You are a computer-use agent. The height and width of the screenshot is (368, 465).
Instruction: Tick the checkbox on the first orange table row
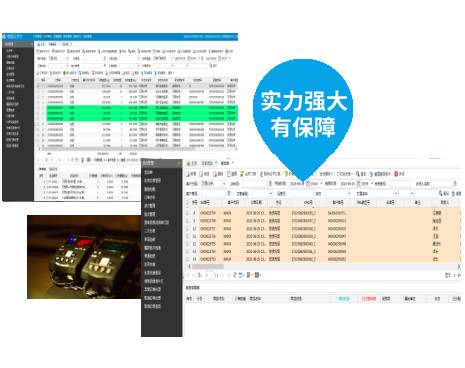[x=188, y=213]
